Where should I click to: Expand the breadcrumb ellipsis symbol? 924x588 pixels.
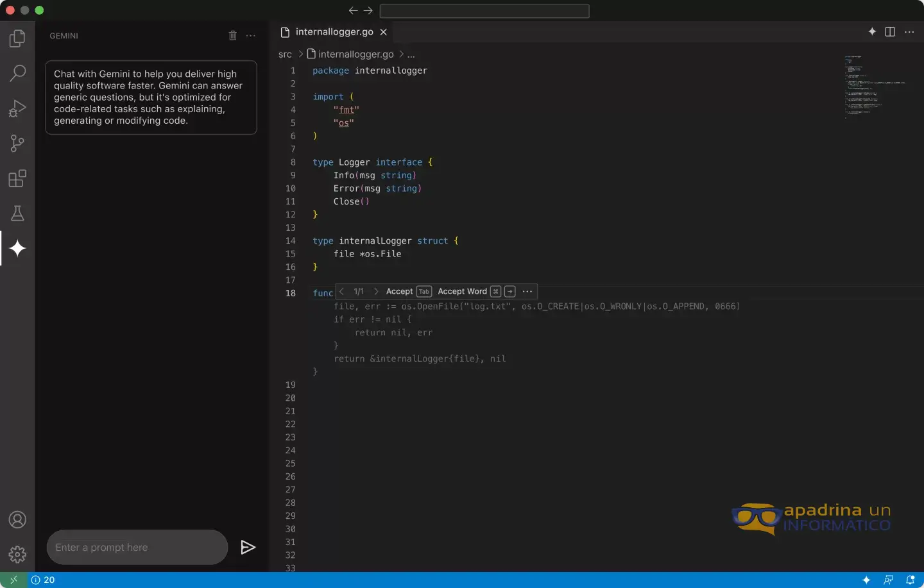411,55
